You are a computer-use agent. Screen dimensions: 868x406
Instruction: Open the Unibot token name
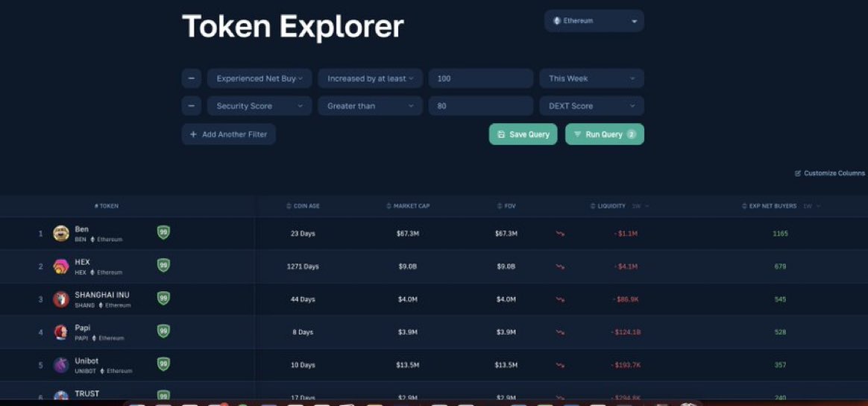[x=87, y=360]
